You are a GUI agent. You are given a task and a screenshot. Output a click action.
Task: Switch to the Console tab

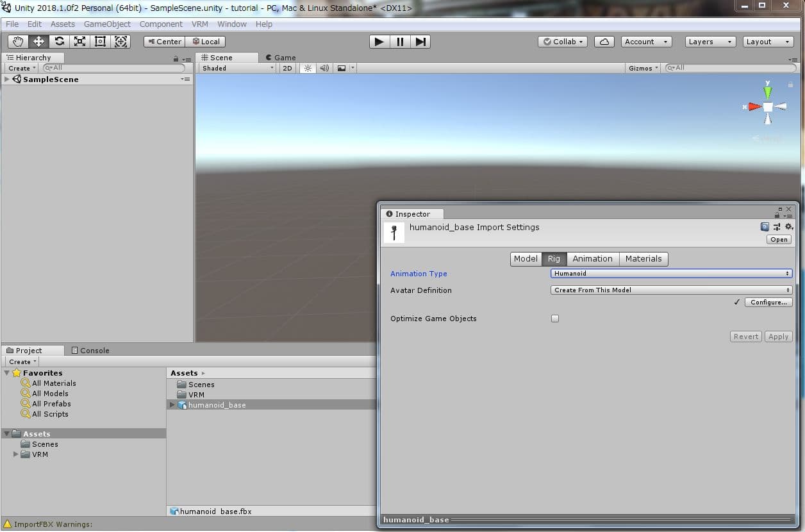coord(90,351)
